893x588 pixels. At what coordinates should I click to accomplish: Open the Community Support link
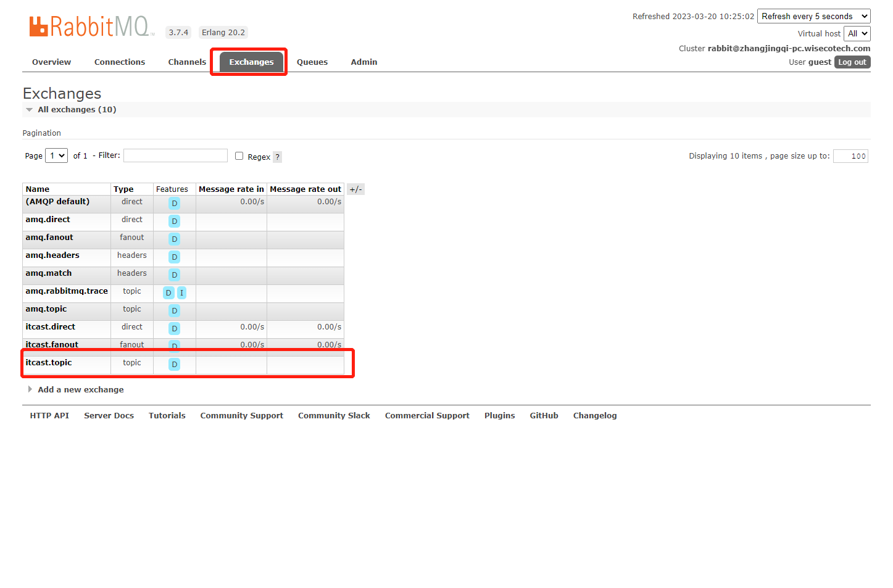[241, 415]
